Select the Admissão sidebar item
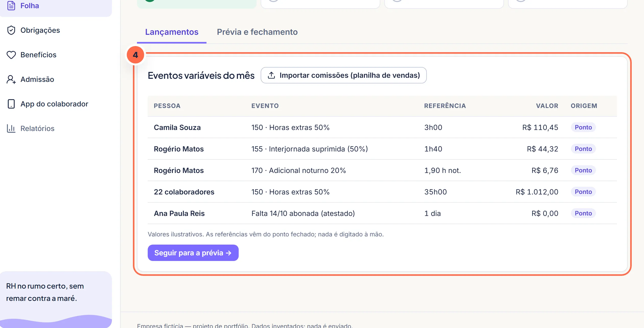Image resolution: width=644 pixels, height=328 pixels. click(x=56, y=79)
